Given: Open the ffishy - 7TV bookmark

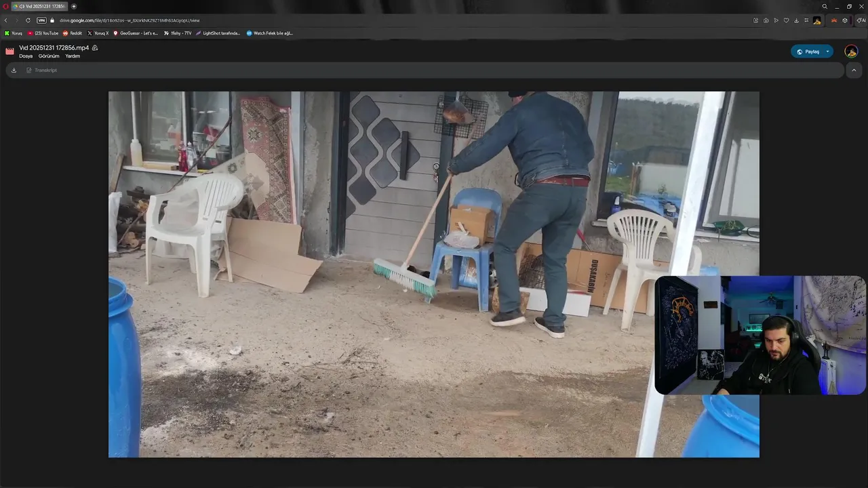Looking at the screenshot, I should [178, 33].
